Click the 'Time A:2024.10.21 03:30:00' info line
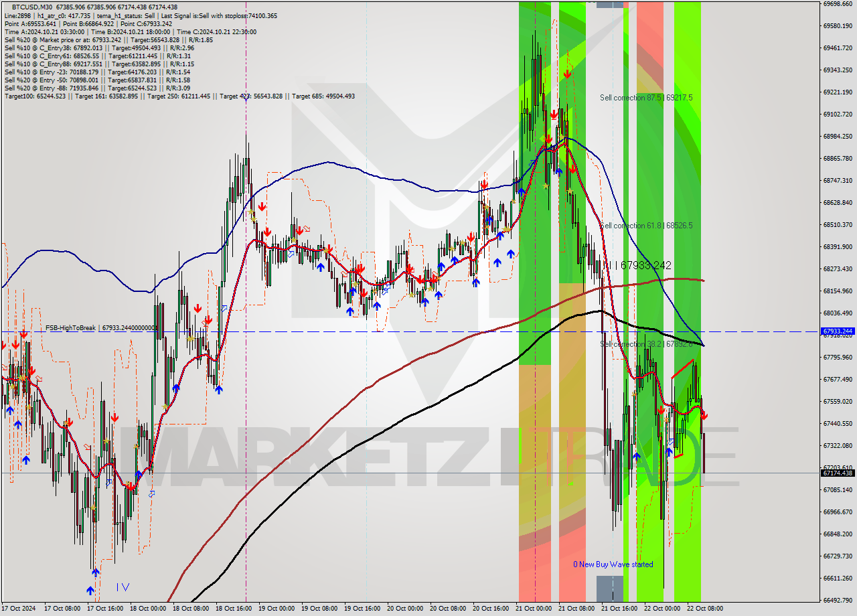Viewport: 857px width, 616px height. coord(130,31)
